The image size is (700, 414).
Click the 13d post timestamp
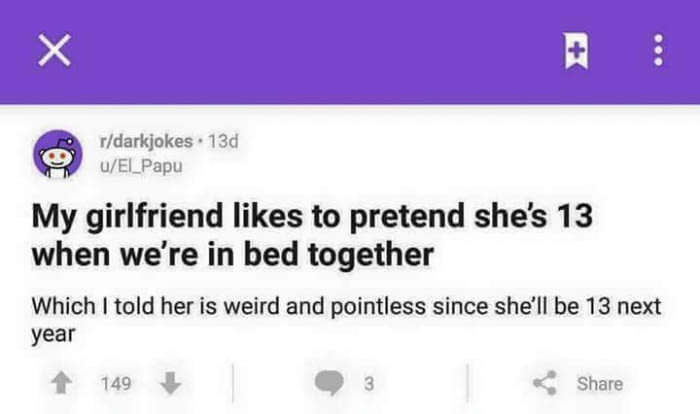[223, 141]
